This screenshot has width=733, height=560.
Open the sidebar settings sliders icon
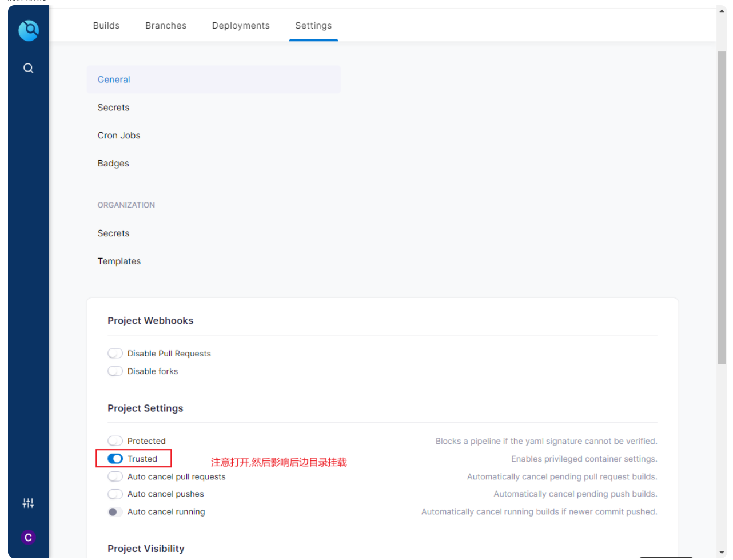click(28, 503)
